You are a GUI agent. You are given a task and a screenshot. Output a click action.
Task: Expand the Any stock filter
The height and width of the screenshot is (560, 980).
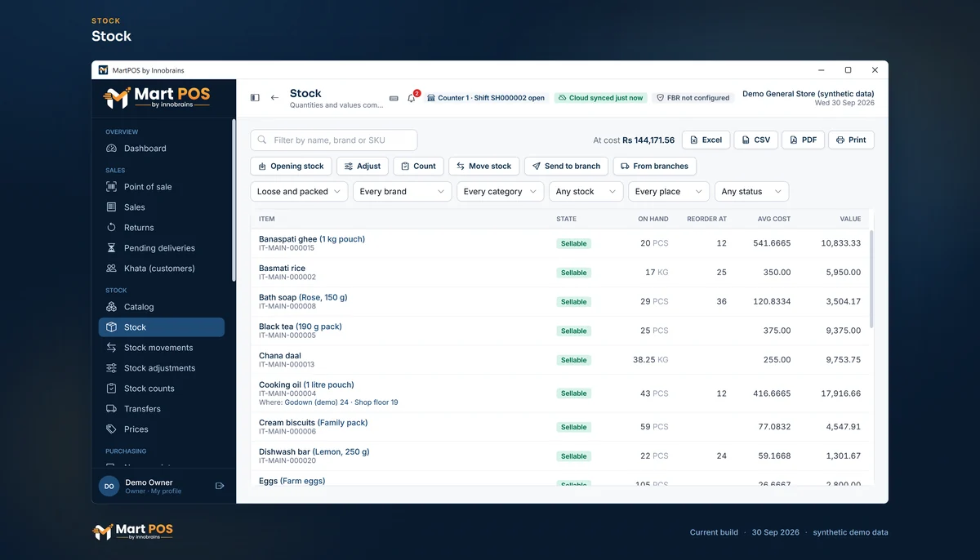pyautogui.click(x=586, y=192)
